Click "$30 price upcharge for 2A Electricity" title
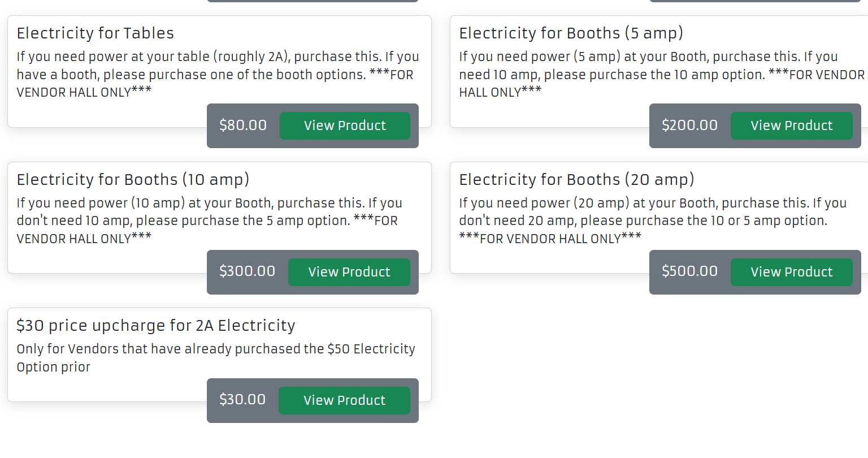Screen dimensions: 868x458 pyautogui.click(x=156, y=326)
